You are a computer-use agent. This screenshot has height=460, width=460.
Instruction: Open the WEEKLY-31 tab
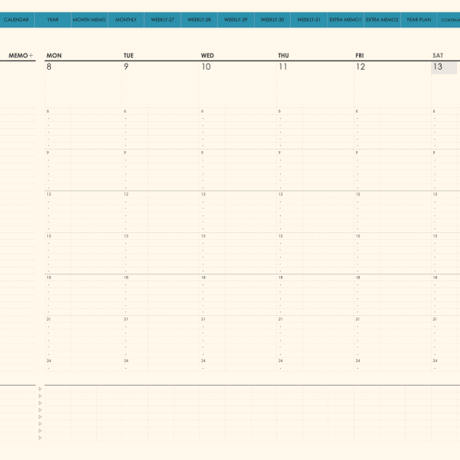(309, 20)
